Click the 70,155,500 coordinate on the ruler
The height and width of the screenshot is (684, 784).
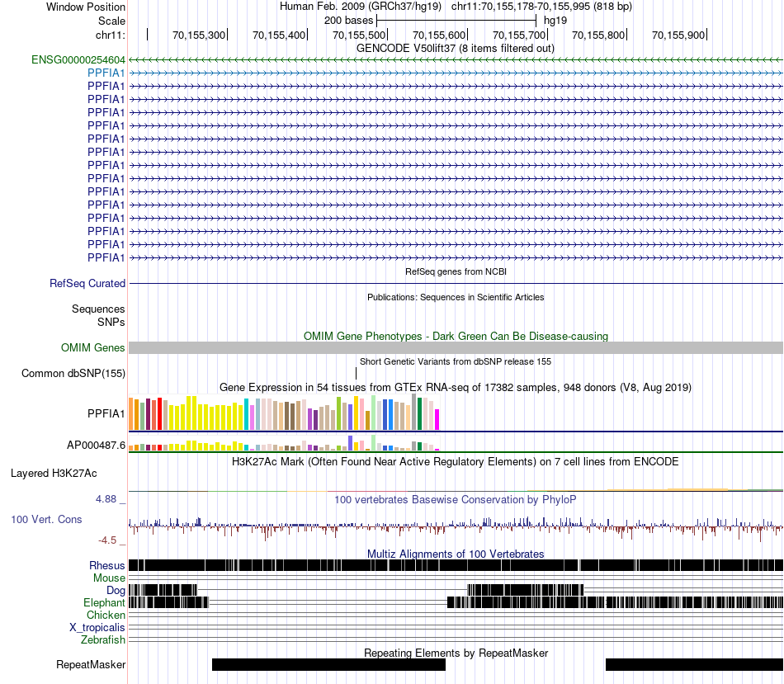pyautogui.click(x=358, y=35)
